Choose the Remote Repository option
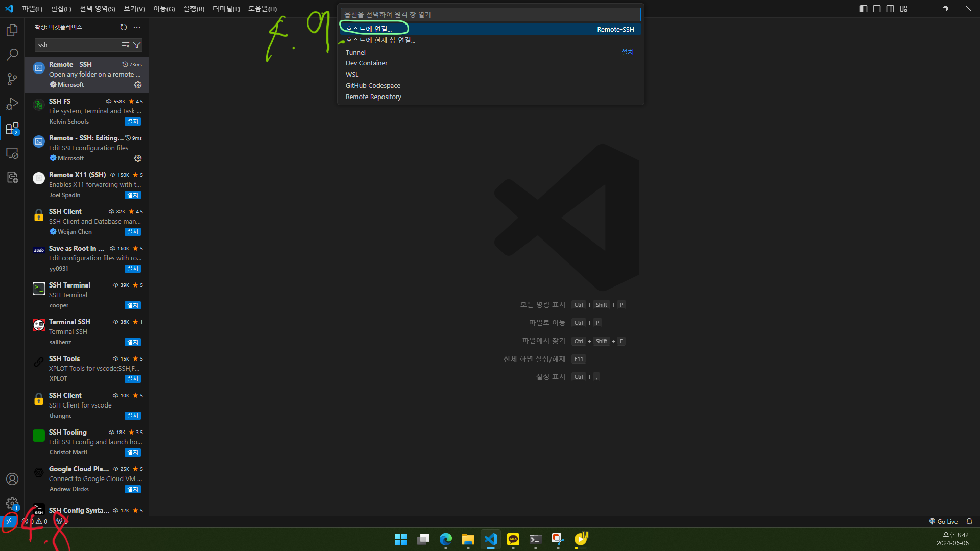The height and width of the screenshot is (551, 980). pos(490,97)
